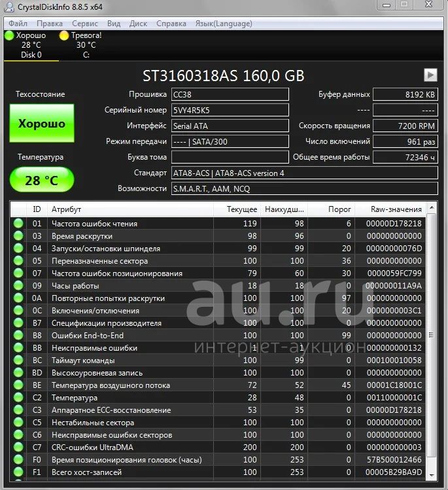
Task: Click status dot for Включения/отключения
Action: tap(18, 310)
